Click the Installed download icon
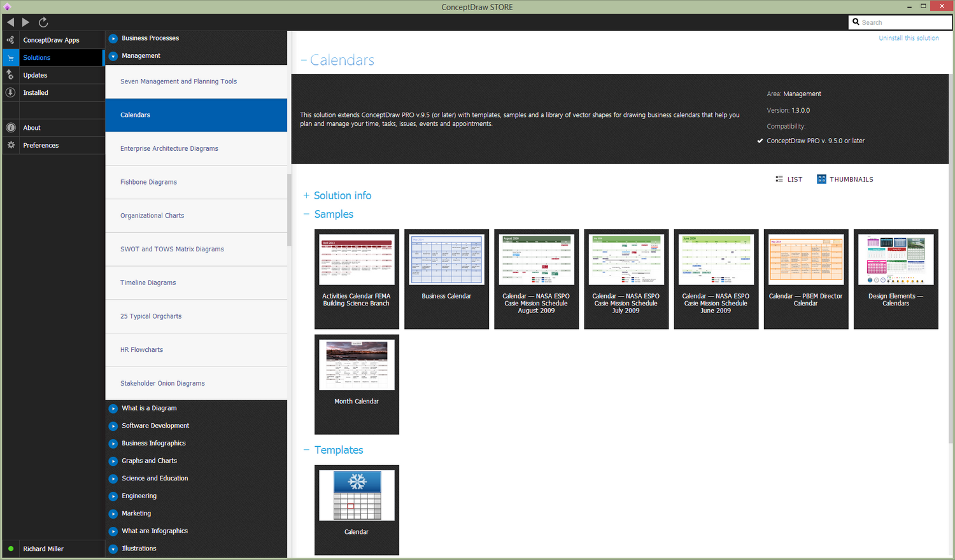955x560 pixels. 10,92
